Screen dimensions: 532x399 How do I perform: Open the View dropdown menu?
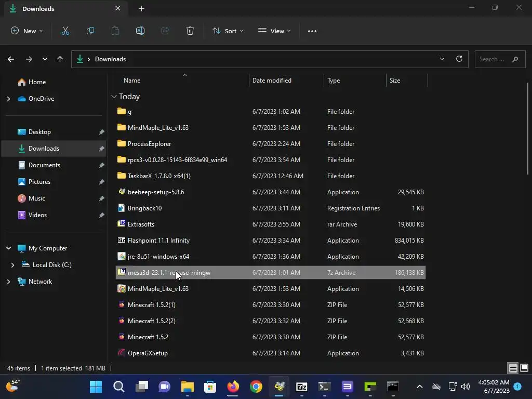(274, 31)
